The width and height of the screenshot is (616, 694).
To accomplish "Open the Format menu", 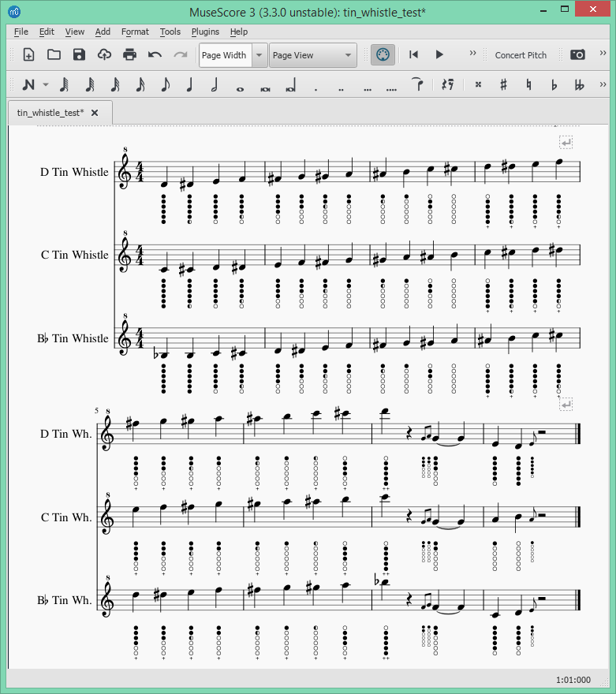I will pos(135,32).
